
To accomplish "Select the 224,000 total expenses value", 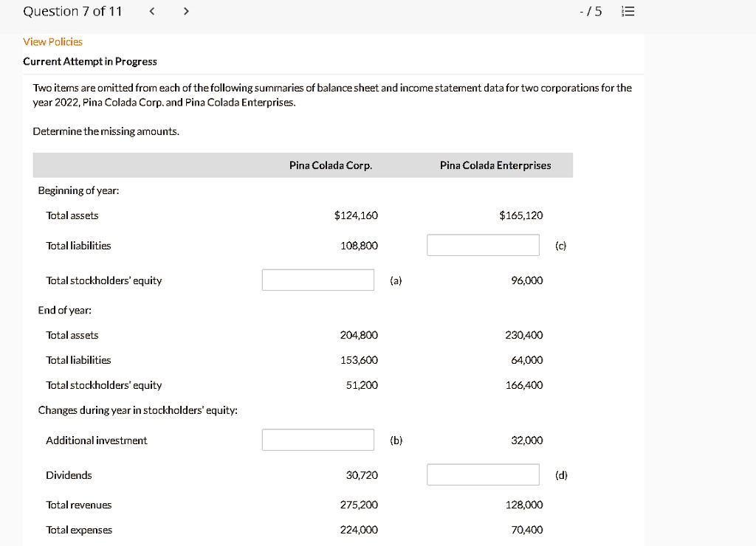I will click(x=359, y=530).
